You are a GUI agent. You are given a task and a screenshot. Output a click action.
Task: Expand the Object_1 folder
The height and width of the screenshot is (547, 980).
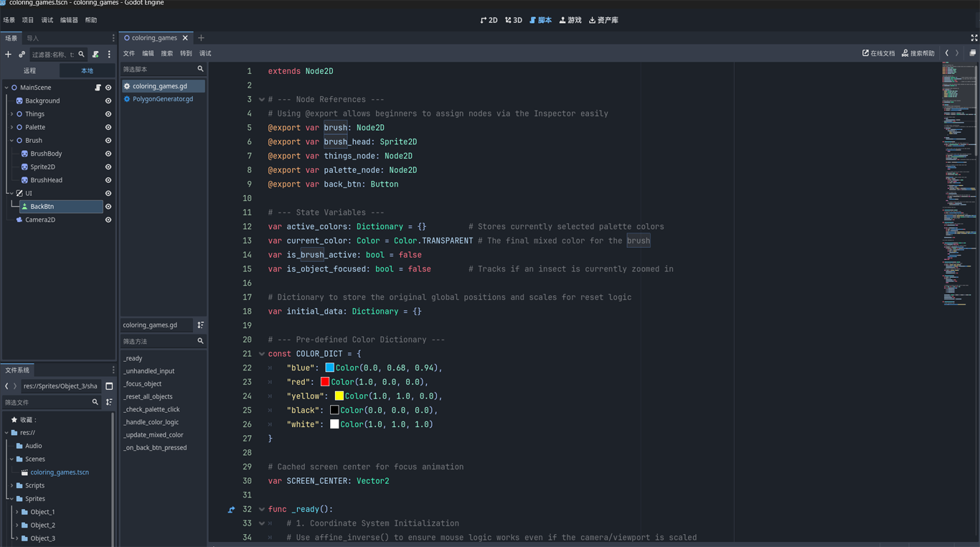(17, 513)
